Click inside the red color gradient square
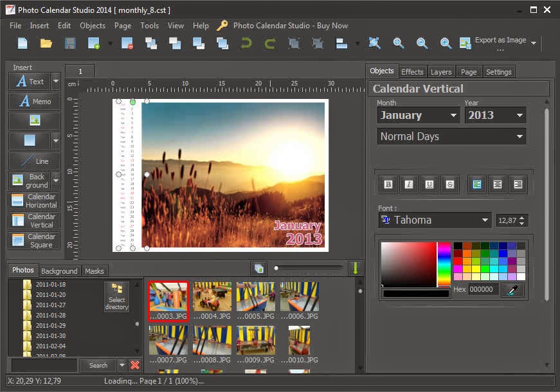Image resolution: width=560 pixels, height=392 pixels. (x=408, y=264)
